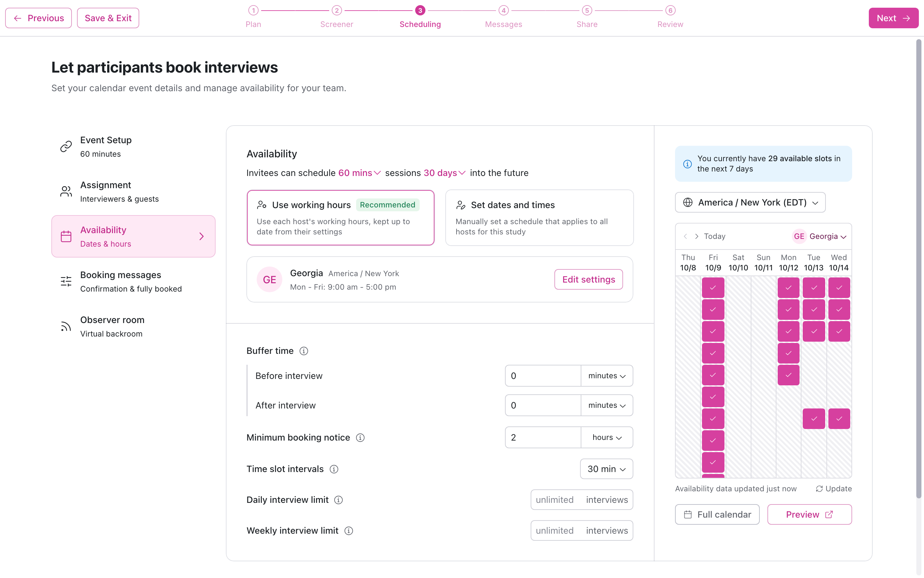Image resolution: width=924 pixels, height=578 pixels.
Task: Click the Edit settings button
Action: (x=588, y=279)
